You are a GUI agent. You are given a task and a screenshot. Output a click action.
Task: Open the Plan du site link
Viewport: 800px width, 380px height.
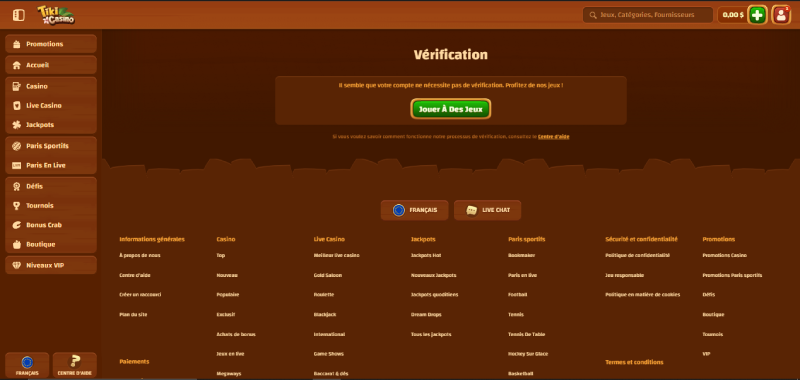tap(133, 315)
